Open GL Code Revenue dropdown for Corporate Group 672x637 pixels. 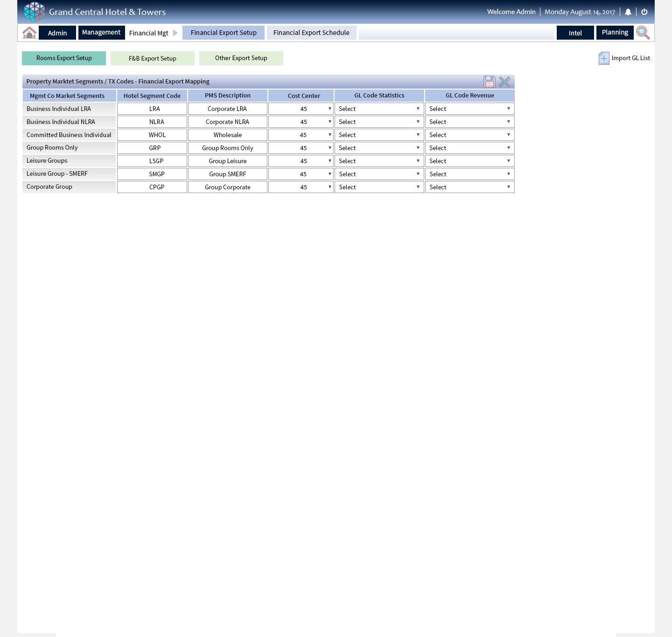point(469,187)
